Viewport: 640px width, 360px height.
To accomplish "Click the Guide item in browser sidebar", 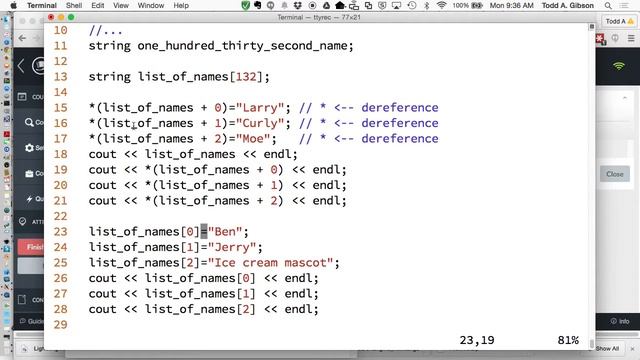I will click(x=31, y=321).
